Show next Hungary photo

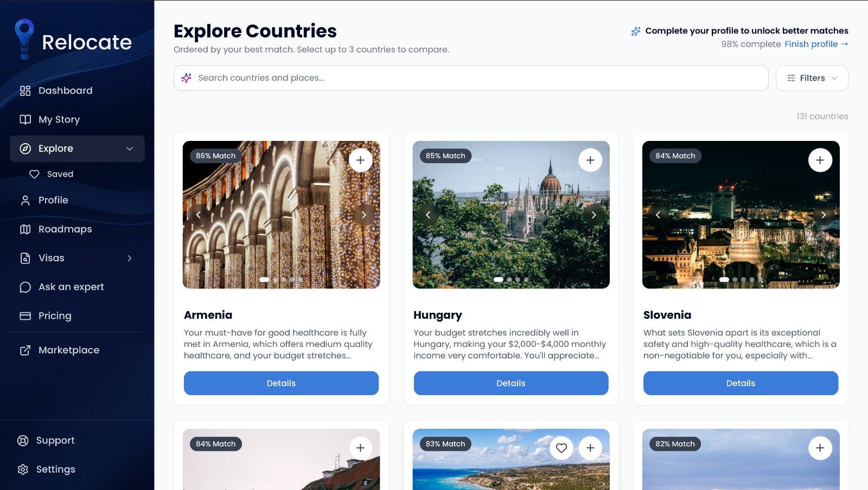point(594,215)
